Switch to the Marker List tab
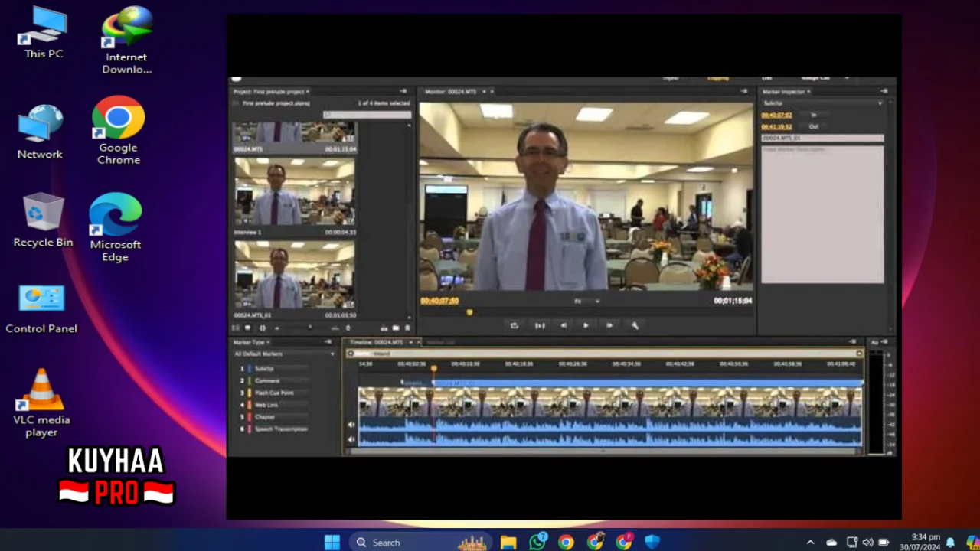 tap(440, 342)
